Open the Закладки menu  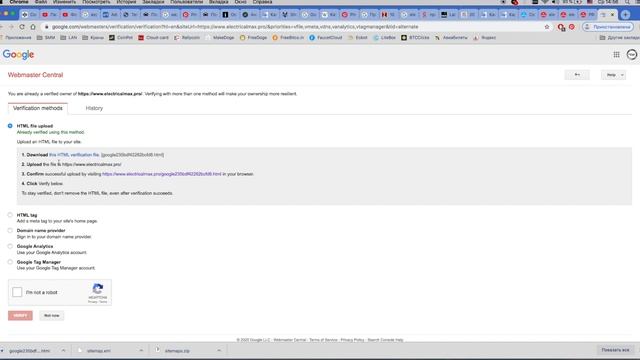click(153, 2)
